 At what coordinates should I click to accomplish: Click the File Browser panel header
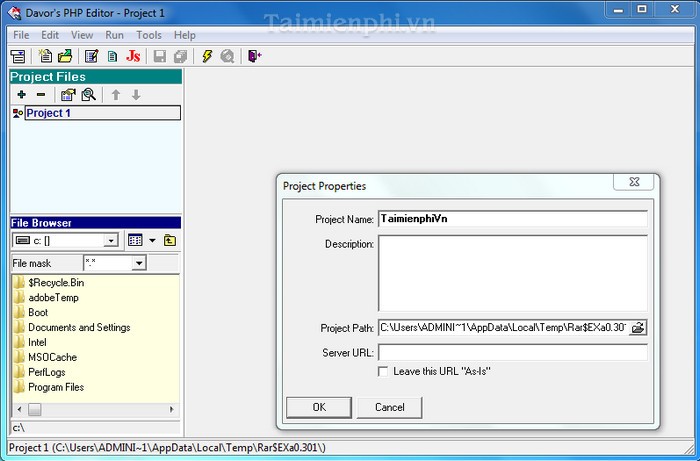point(96,223)
